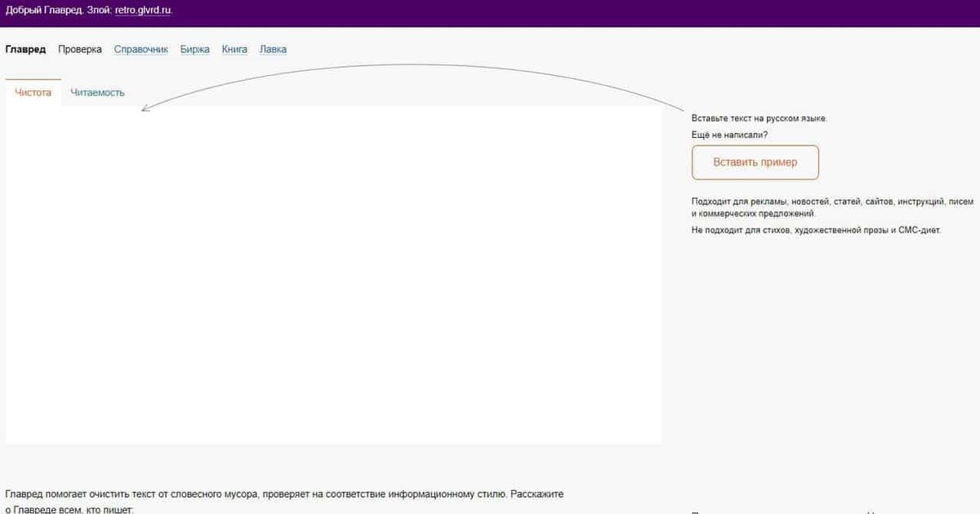Select the text 'Ещё не написали?'
Image resolution: width=980 pixels, height=514 pixels.
pos(729,135)
